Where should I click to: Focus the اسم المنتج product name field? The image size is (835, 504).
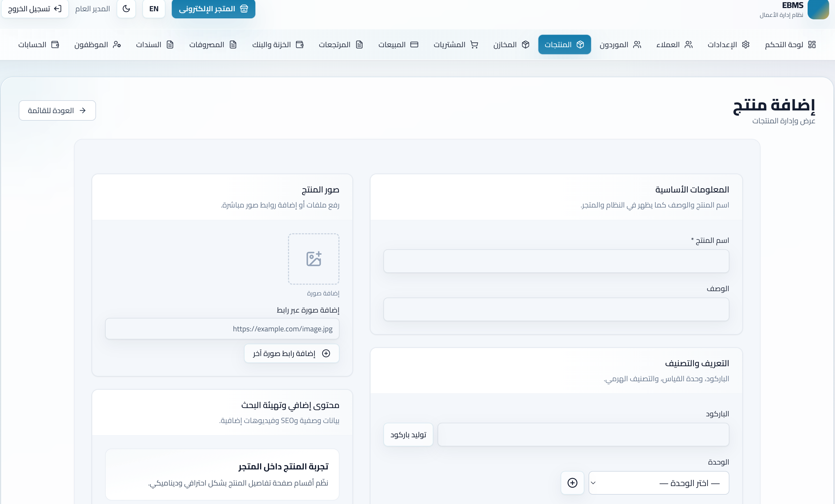point(556,261)
